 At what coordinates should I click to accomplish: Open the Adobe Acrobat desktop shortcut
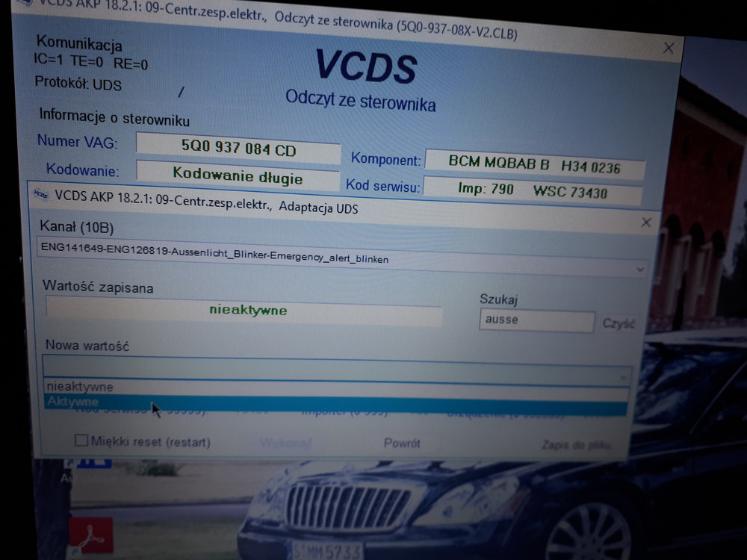(x=90, y=535)
